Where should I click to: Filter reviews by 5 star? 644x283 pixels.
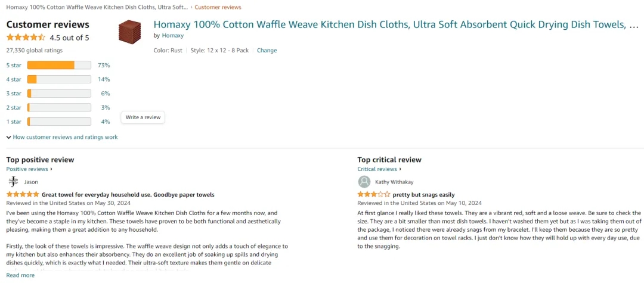(x=14, y=65)
